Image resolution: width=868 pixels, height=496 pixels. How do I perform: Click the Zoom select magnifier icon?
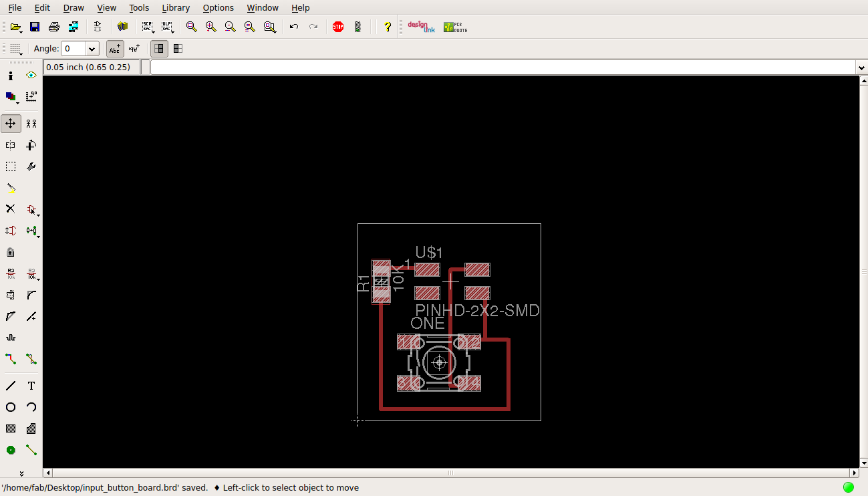point(269,27)
